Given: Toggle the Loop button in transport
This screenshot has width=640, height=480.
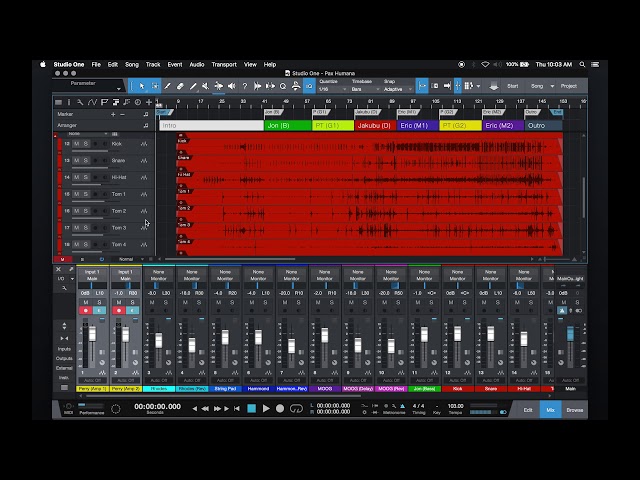Looking at the screenshot, I should [x=296, y=408].
